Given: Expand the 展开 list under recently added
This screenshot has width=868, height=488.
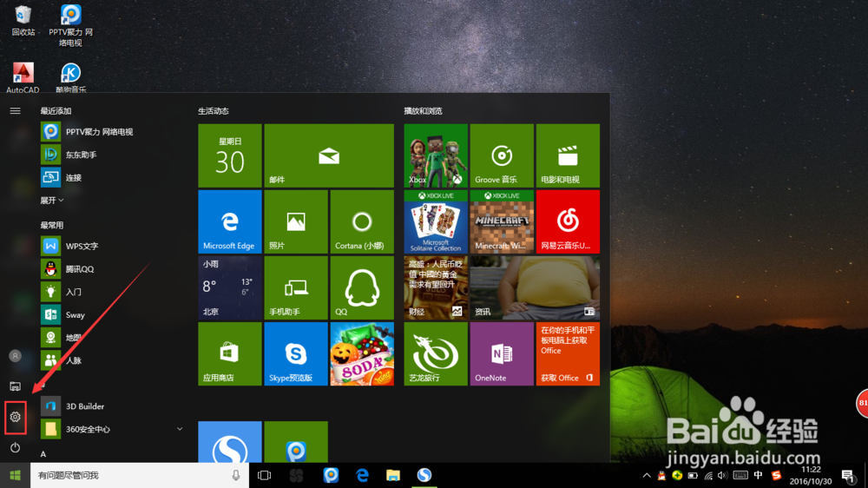Looking at the screenshot, I should (x=52, y=201).
